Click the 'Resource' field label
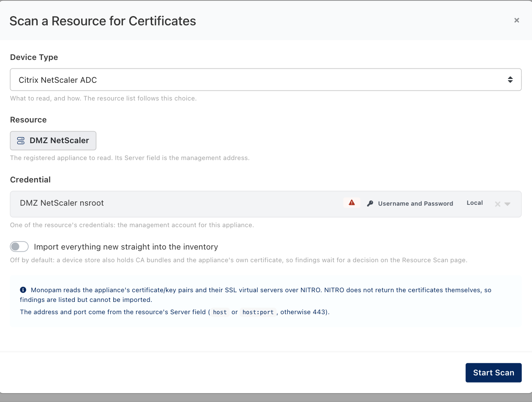 coord(28,120)
